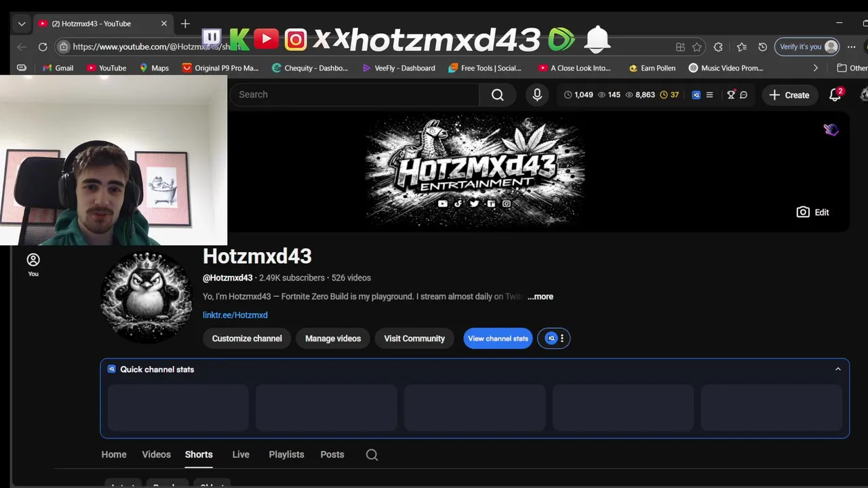Add page to favorites with star icon
This screenshot has height=488, width=868.
pyautogui.click(x=697, y=47)
